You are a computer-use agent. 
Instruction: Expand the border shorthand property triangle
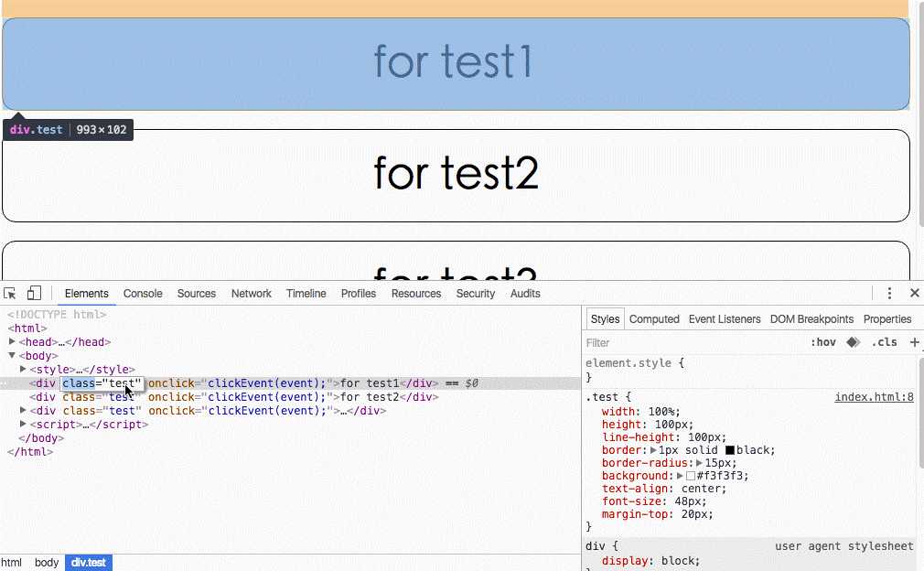pyautogui.click(x=653, y=450)
